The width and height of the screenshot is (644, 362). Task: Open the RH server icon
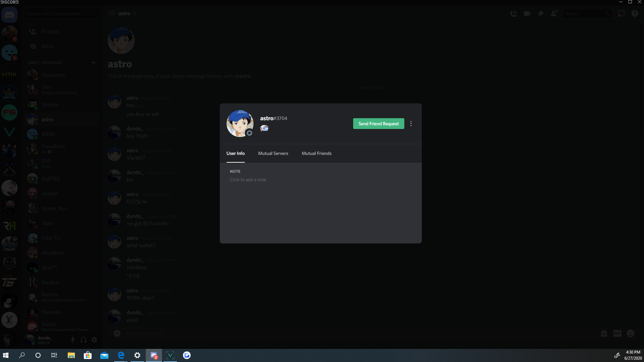tap(9, 226)
